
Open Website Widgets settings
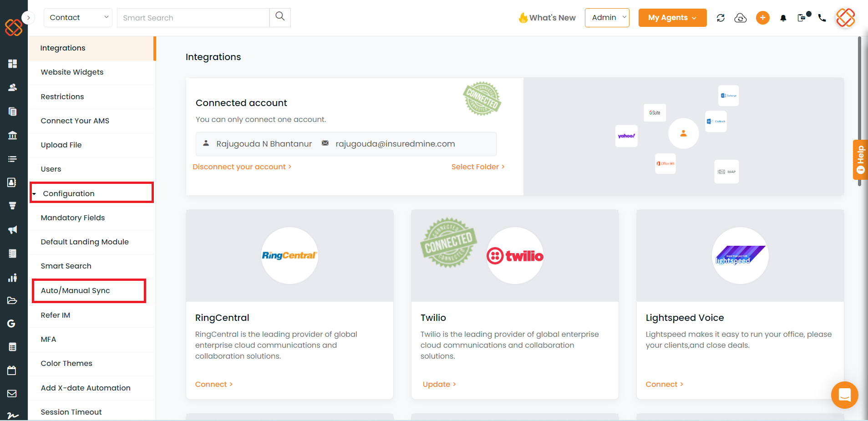pyautogui.click(x=92, y=72)
